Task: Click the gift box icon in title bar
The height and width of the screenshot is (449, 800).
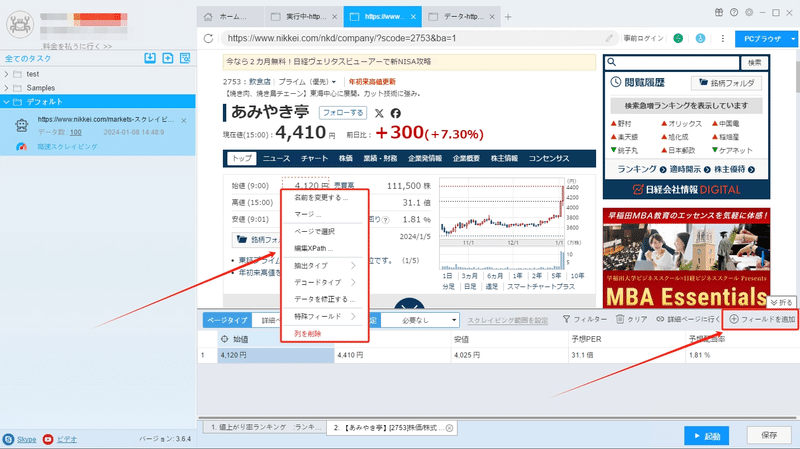Action: click(x=718, y=12)
